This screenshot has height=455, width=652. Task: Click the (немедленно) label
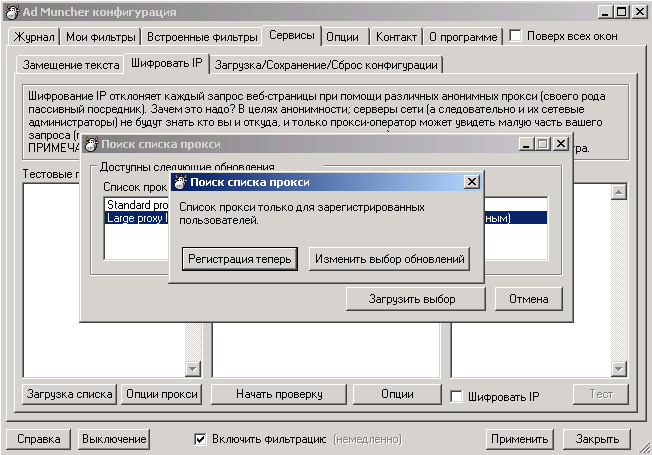tap(368, 439)
